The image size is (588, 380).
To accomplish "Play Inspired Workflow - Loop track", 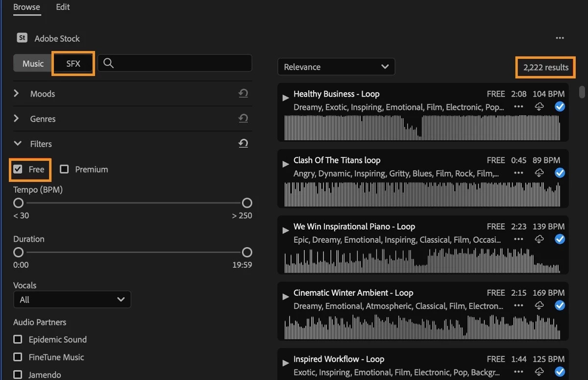I will [286, 363].
